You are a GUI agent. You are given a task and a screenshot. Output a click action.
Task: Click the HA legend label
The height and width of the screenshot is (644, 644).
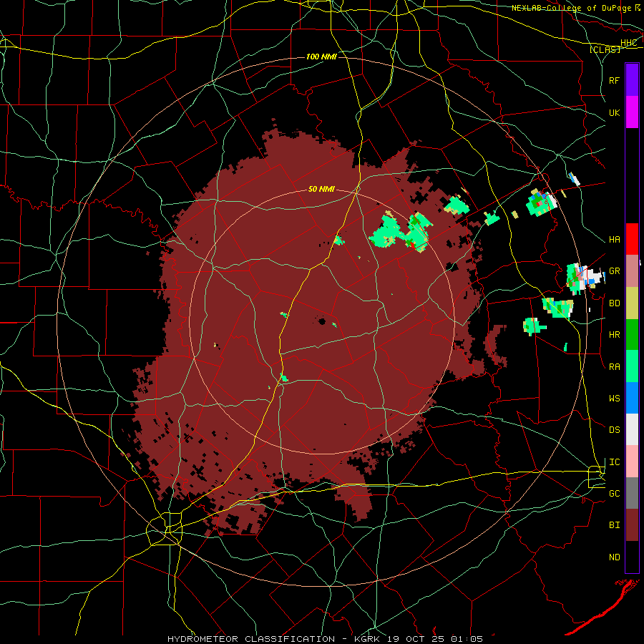tap(615, 240)
